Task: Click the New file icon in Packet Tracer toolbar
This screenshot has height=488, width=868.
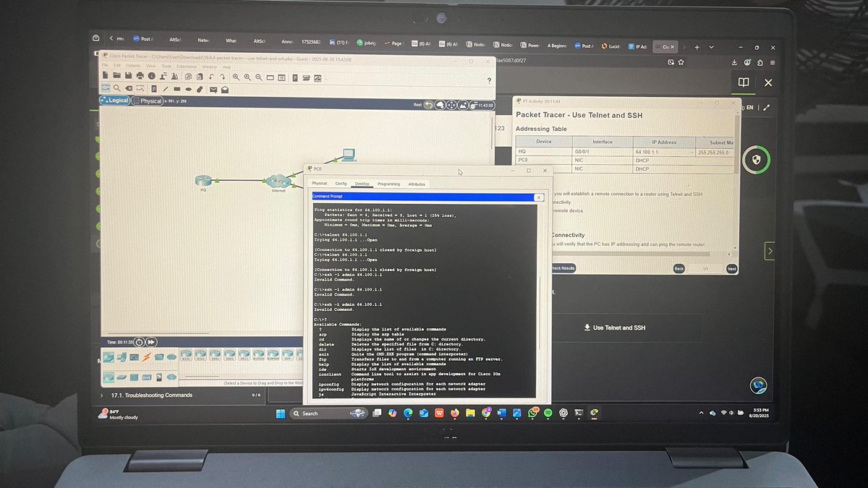Action: tap(105, 76)
